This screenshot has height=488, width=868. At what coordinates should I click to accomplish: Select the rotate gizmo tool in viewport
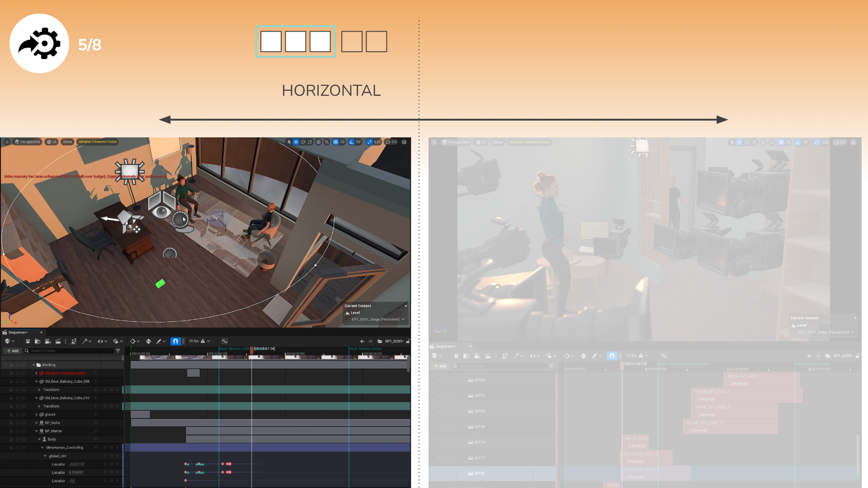click(303, 142)
